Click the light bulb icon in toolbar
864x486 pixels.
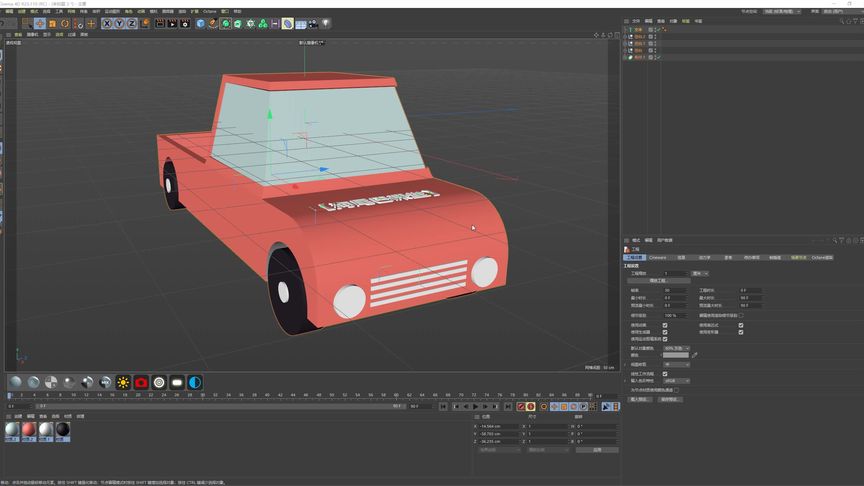(x=325, y=23)
